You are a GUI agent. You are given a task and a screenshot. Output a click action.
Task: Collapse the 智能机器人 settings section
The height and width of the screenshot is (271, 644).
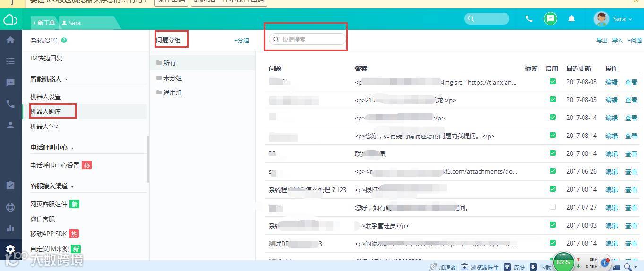tap(49, 79)
